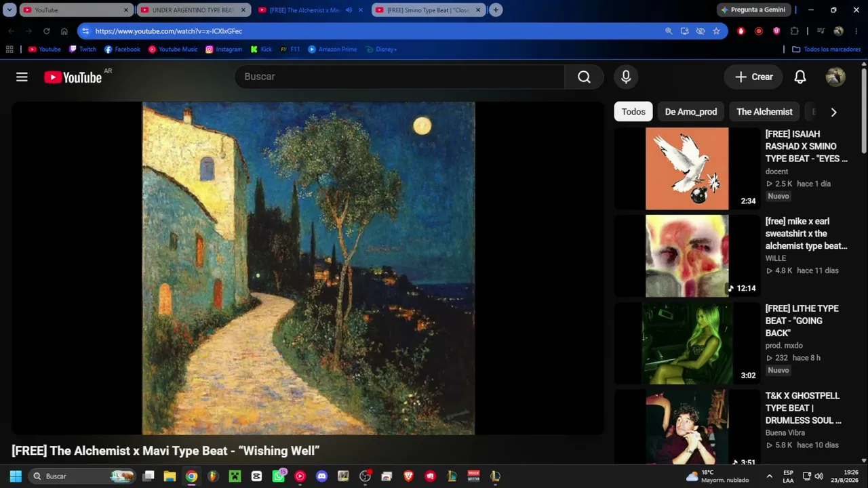Open the media controls icon in toolbar
The width and height of the screenshot is (868, 488).
click(x=821, y=31)
